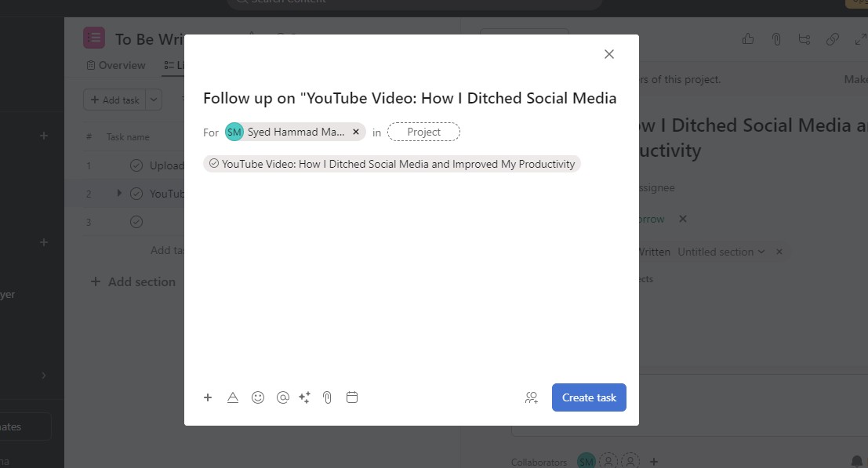The height and width of the screenshot is (468, 868).
Task: Remove assignee Syed Hammad from the task
Action: tap(356, 132)
